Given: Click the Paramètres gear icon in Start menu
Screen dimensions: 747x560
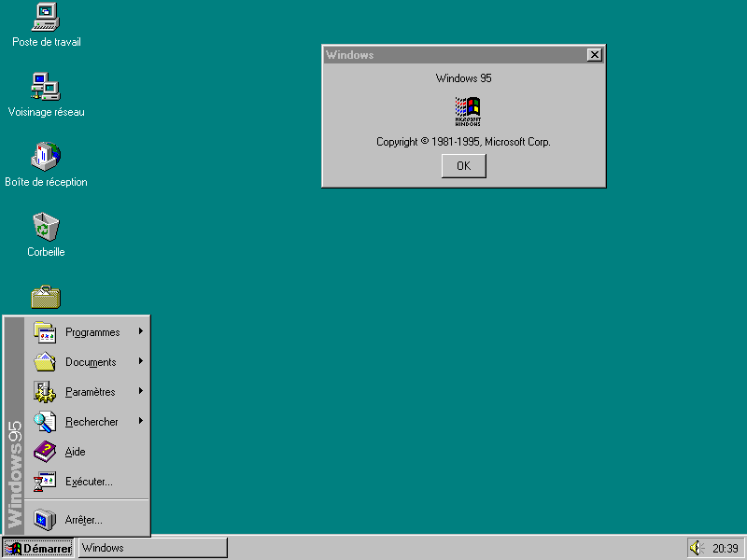Looking at the screenshot, I should point(45,392).
